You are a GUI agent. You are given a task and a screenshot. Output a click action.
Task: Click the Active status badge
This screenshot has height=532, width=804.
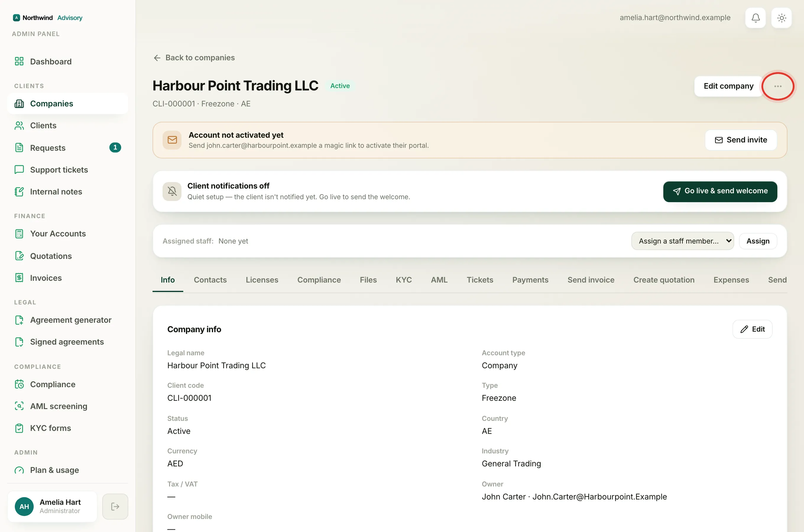(x=340, y=86)
